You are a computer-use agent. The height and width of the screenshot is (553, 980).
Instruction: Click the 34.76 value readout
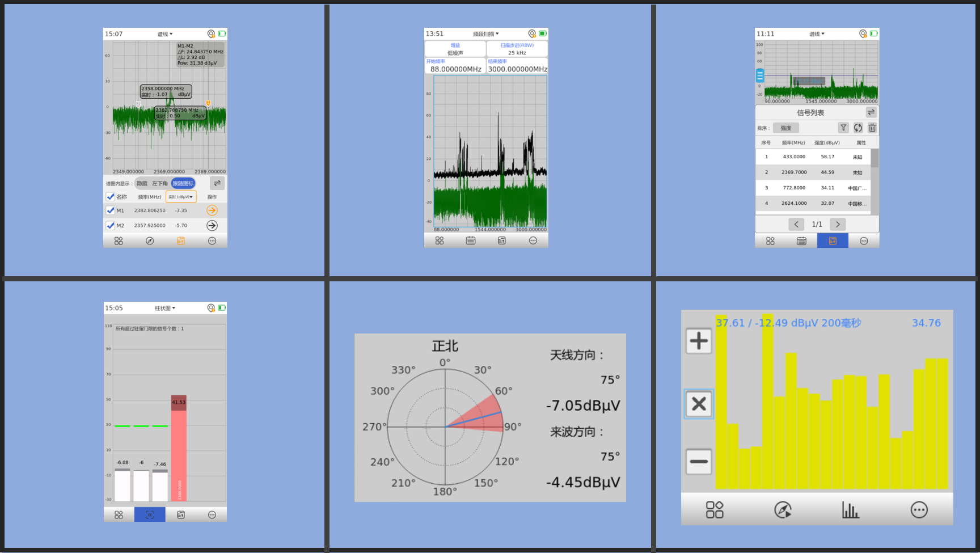click(x=926, y=323)
